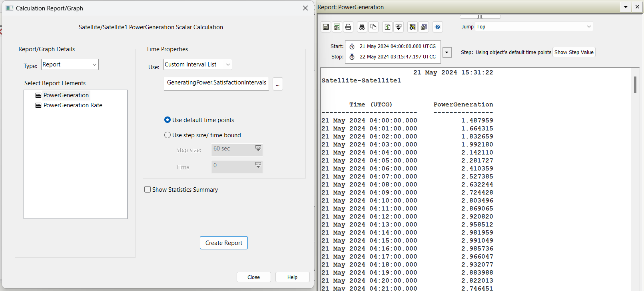The width and height of the screenshot is (644, 291).
Task: Open the Jump dropdown set to Top
Action: (x=534, y=27)
